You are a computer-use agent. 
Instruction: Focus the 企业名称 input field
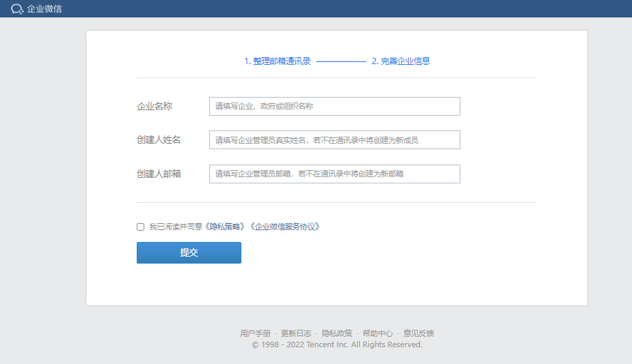coord(334,106)
